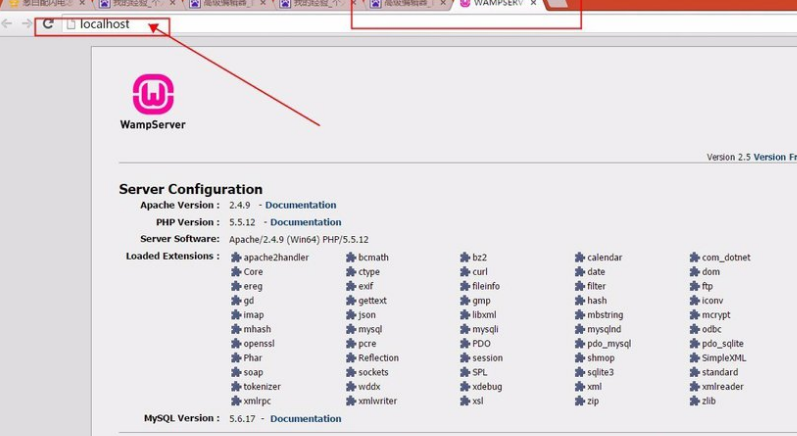Viewport: 797px width, 436px height.
Task: Click the puzzle icon beside mcrypt
Action: (695, 315)
